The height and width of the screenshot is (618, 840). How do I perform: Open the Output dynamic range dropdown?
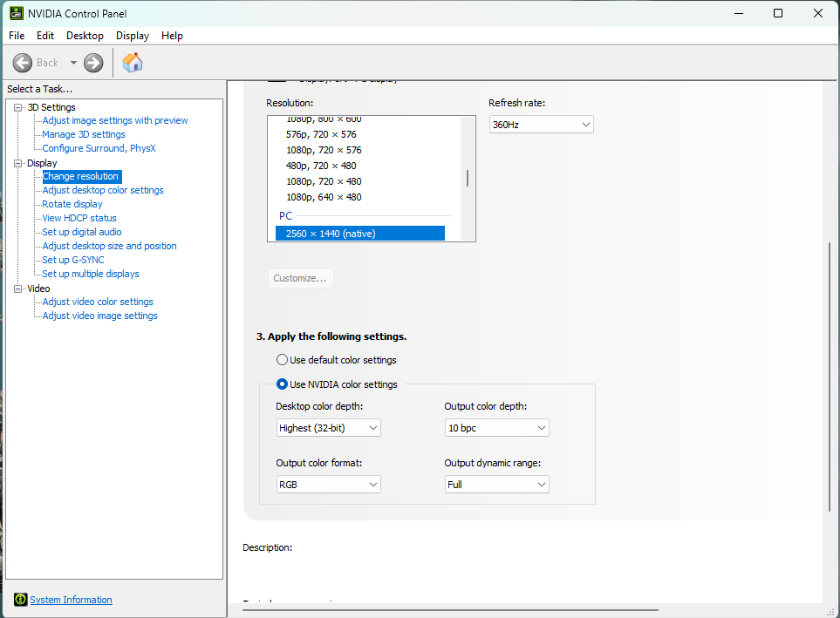pyautogui.click(x=496, y=485)
